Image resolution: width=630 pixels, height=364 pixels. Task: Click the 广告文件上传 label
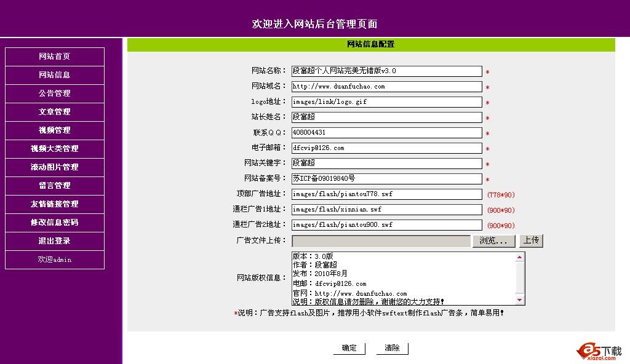261,240
